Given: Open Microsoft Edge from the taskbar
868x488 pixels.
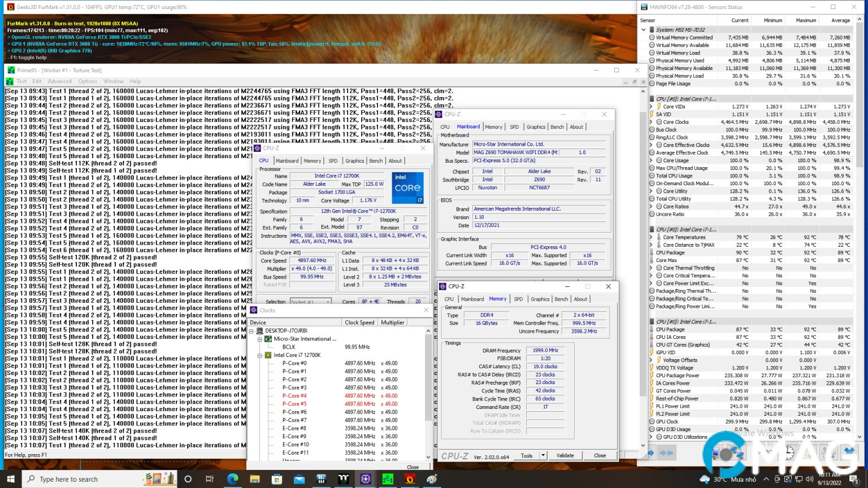Looking at the screenshot, I should click(x=232, y=479).
